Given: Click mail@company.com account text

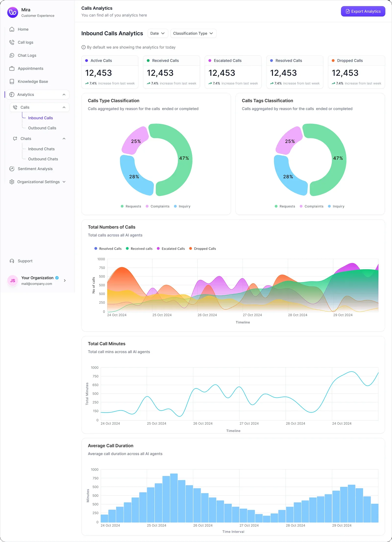Looking at the screenshot, I should point(37,284).
